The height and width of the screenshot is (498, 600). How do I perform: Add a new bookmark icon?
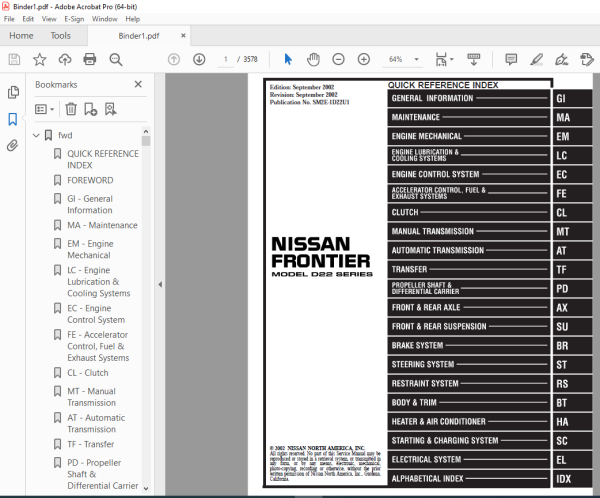point(90,109)
